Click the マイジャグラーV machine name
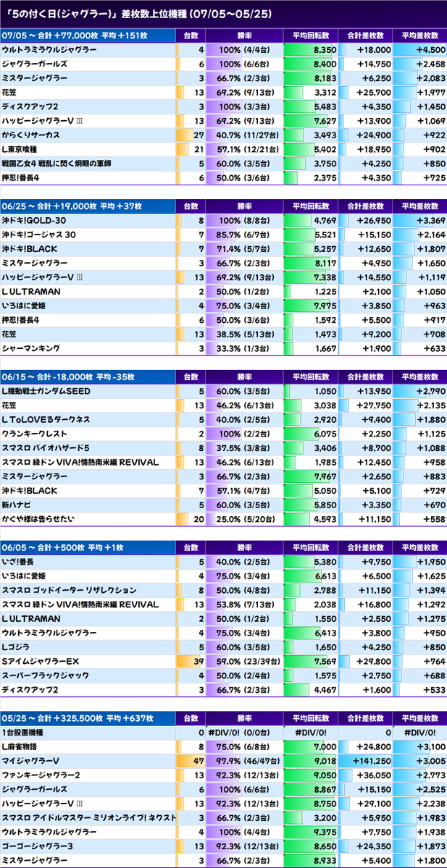 (30, 761)
